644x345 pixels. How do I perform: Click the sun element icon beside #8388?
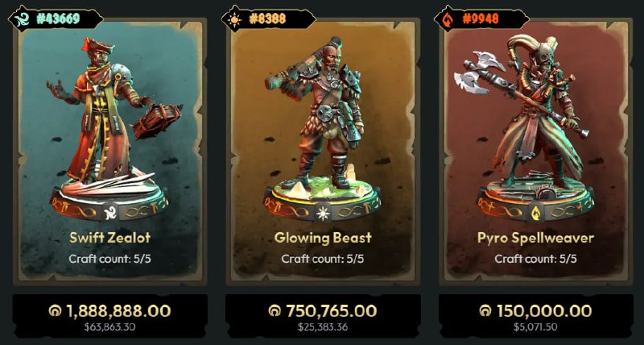(x=234, y=19)
